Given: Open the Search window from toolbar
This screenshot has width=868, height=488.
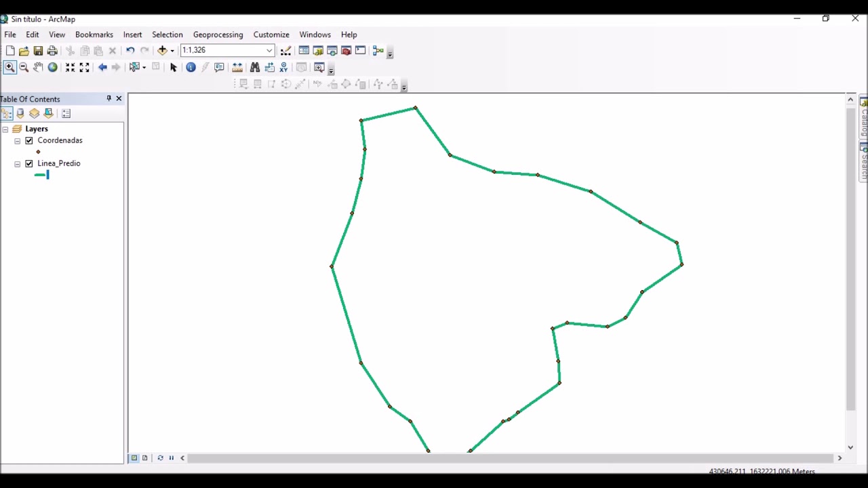Looking at the screenshot, I should [x=332, y=51].
